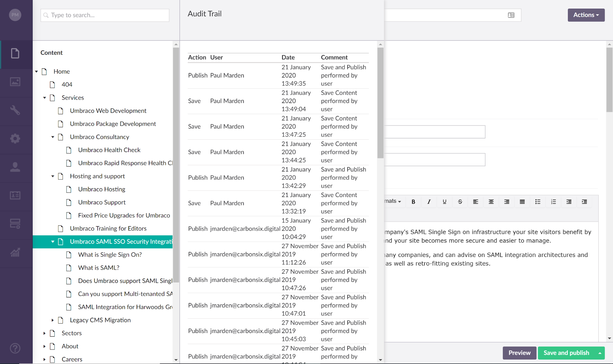
Task: Insert a numbered list
Action: pos(554,201)
